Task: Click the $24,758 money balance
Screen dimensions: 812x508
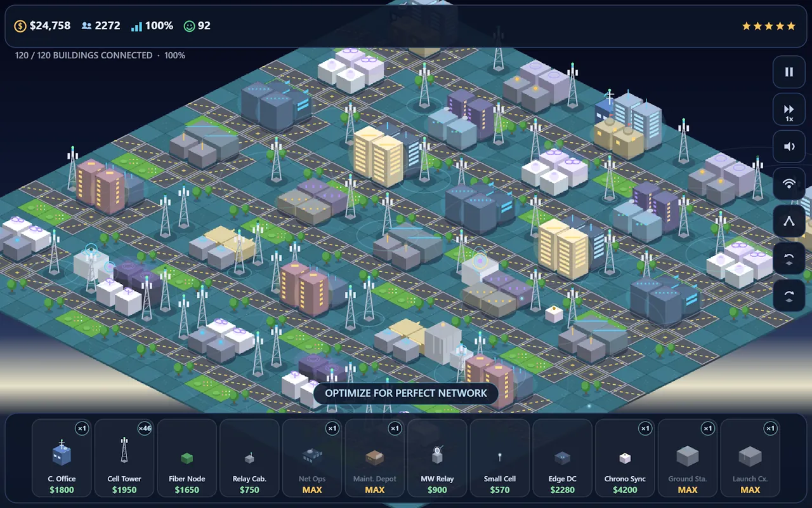Action: point(42,26)
